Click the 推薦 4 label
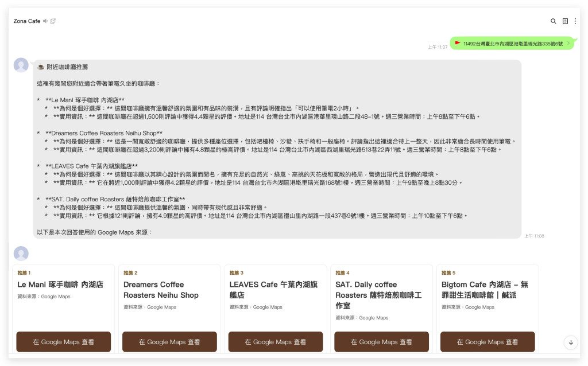This screenshot has width=588, height=366. click(342, 272)
